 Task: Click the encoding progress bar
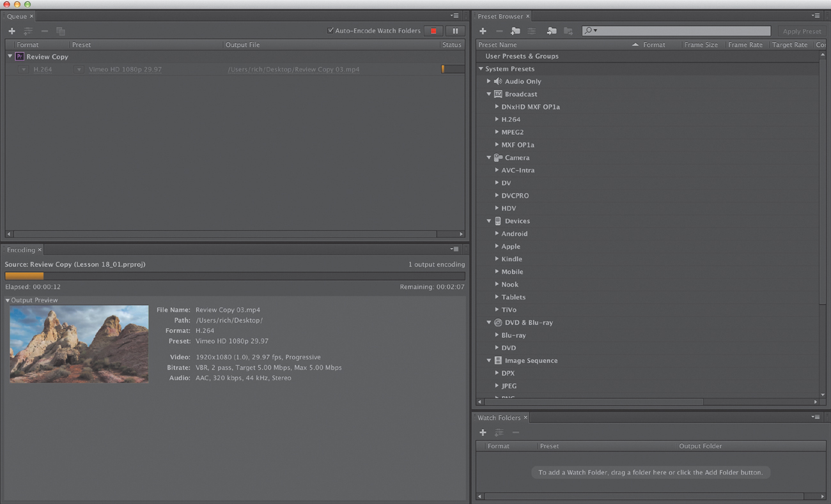tap(235, 276)
